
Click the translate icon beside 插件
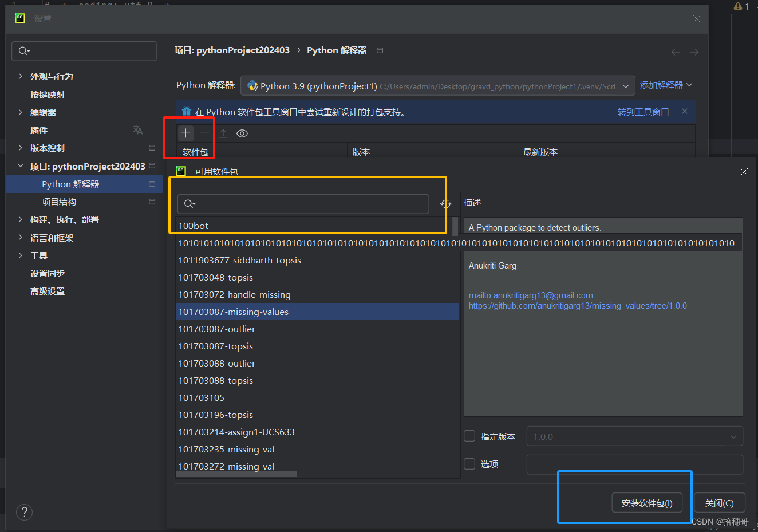137,130
